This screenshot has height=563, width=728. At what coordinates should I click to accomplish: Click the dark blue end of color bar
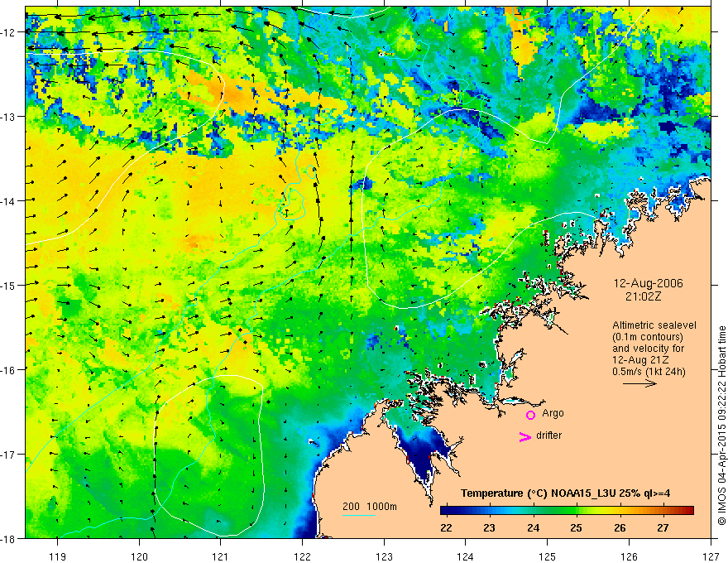click(447, 511)
